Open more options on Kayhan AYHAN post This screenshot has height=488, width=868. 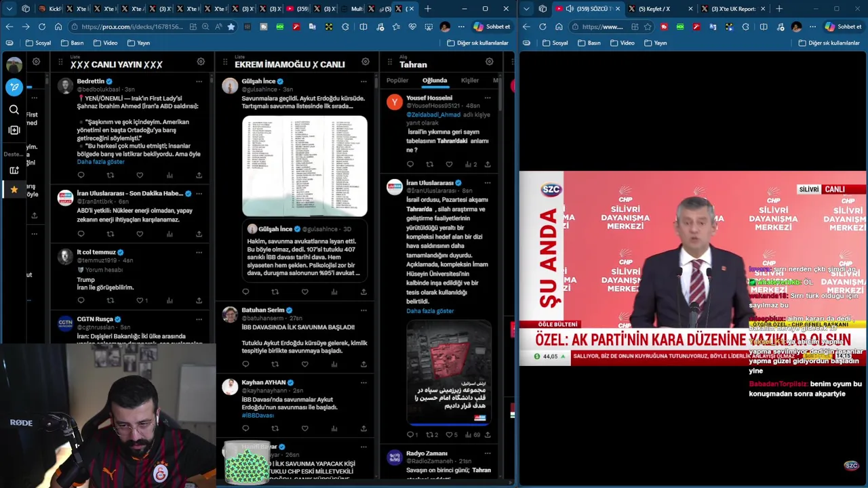click(x=363, y=382)
